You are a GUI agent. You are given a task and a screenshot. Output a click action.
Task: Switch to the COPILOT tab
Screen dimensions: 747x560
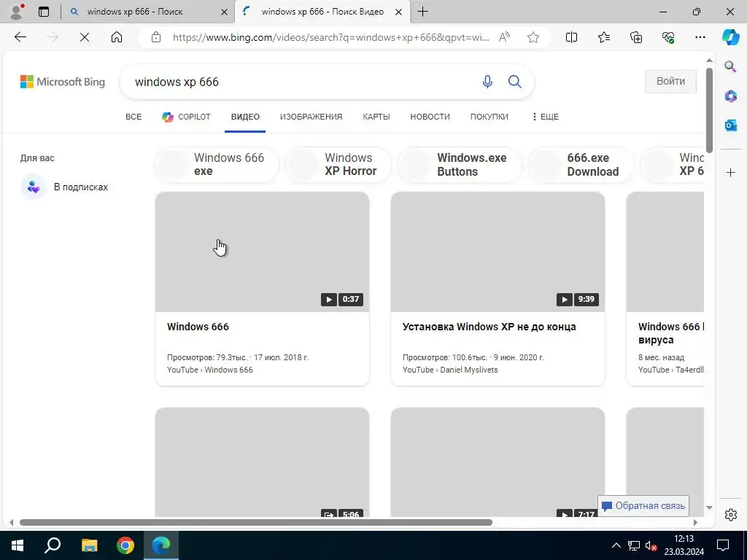coord(186,117)
